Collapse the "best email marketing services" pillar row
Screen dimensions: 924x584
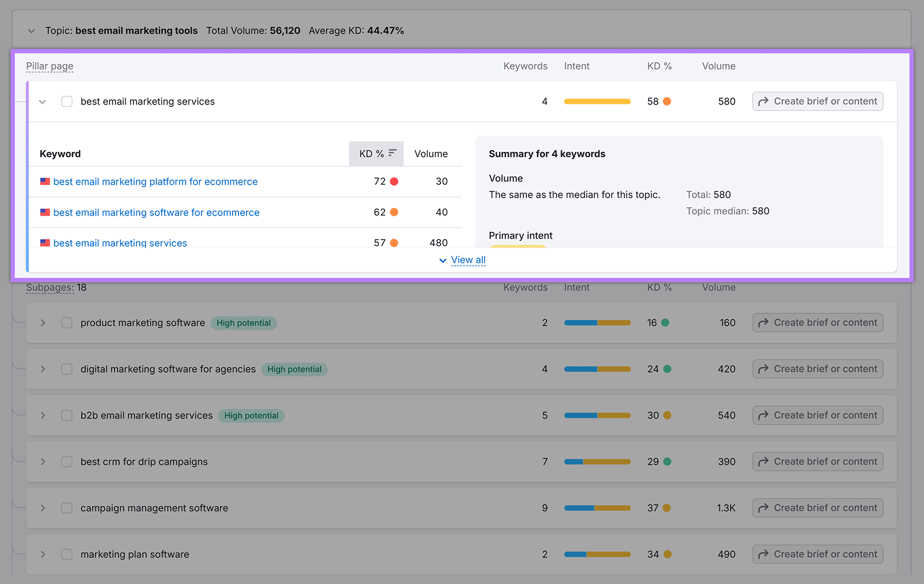[42, 101]
